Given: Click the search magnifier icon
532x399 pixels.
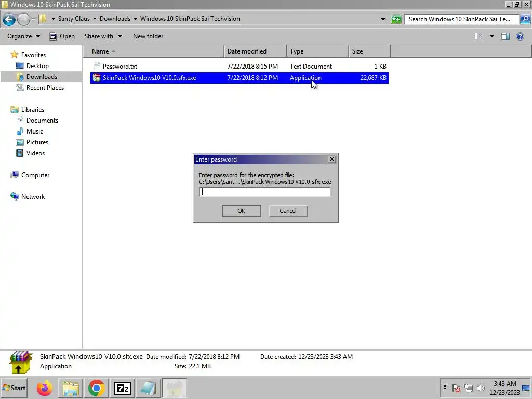Looking at the screenshot, I should pos(525,19).
